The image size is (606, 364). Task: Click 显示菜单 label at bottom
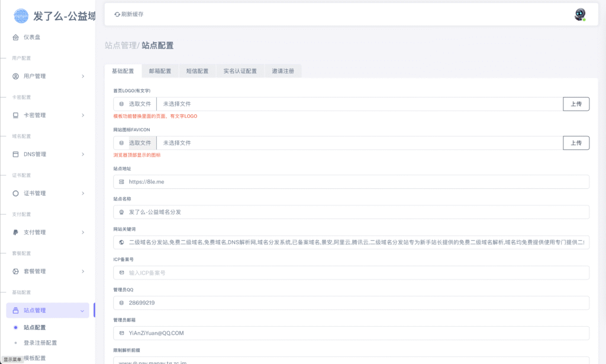point(12,359)
